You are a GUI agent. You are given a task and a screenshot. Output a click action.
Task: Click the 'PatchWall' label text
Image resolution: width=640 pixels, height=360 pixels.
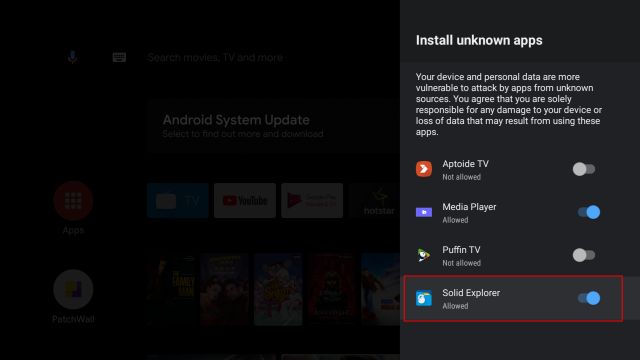point(73,319)
